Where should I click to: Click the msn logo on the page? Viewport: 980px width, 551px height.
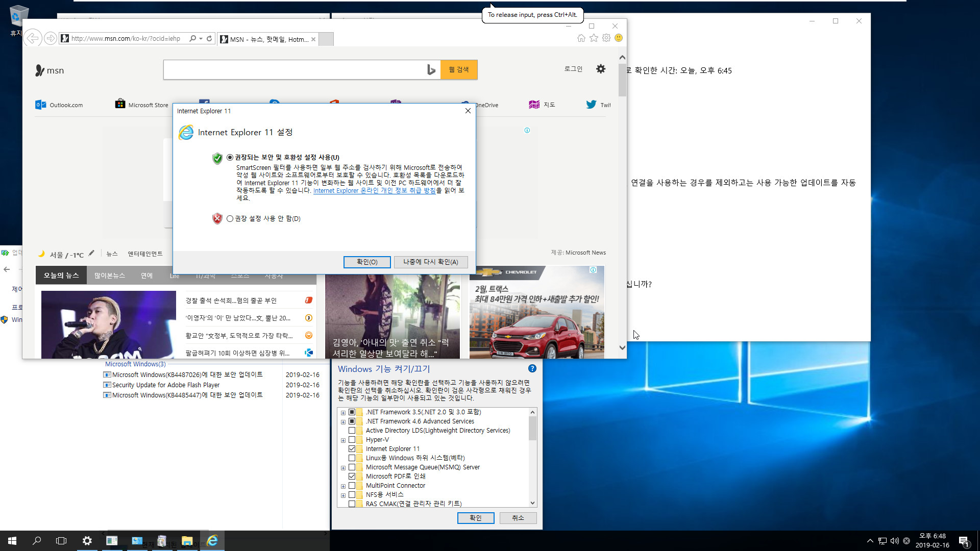tap(50, 70)
